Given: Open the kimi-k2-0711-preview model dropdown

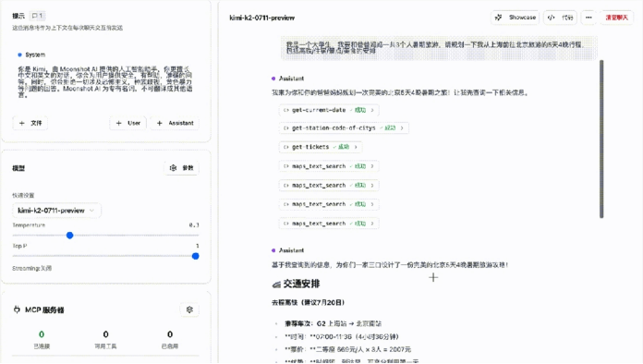Looking at the screenshot, I should pos(56,211).
